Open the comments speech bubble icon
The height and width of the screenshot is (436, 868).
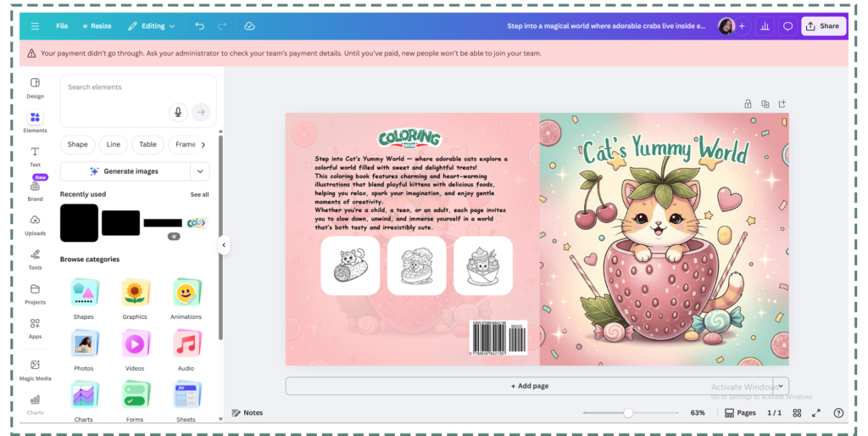tap(787, 26)
